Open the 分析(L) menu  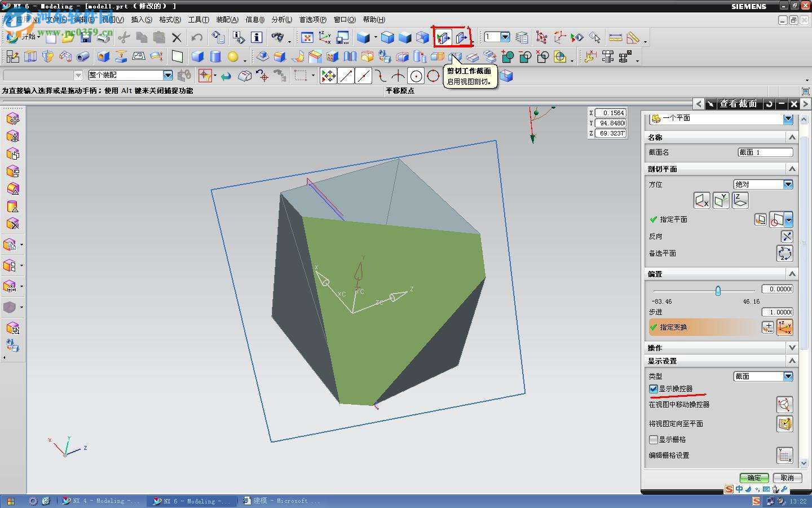[x=281, y=20]
